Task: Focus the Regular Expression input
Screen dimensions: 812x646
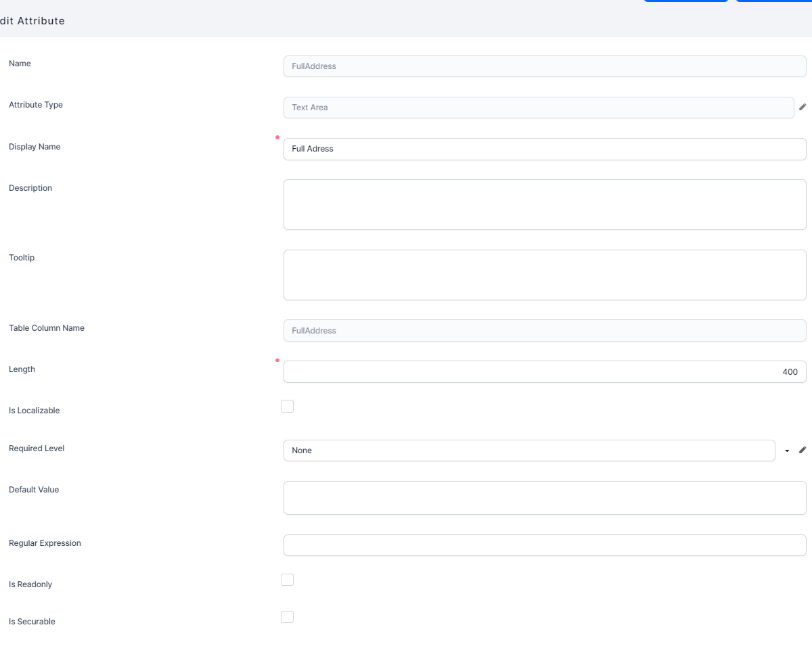Action: (544, 545)
